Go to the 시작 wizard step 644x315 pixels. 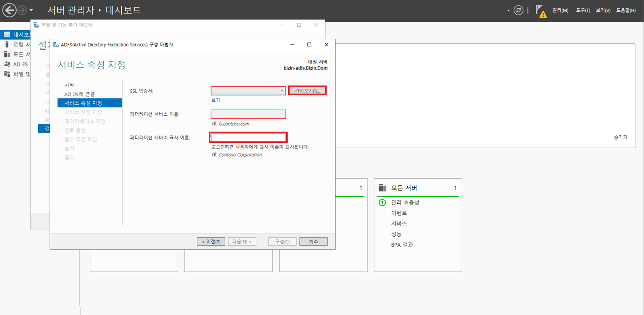69,85
